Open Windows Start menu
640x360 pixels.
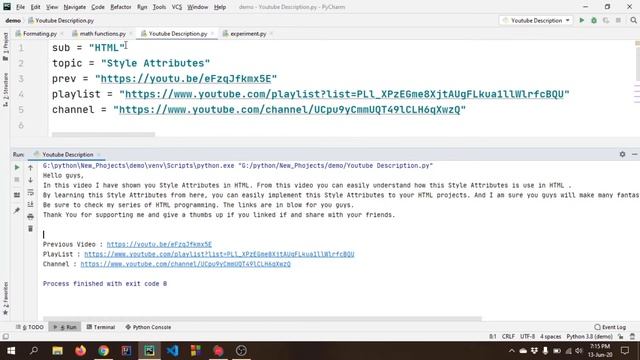pyautogui.click(x=11, y=351)
